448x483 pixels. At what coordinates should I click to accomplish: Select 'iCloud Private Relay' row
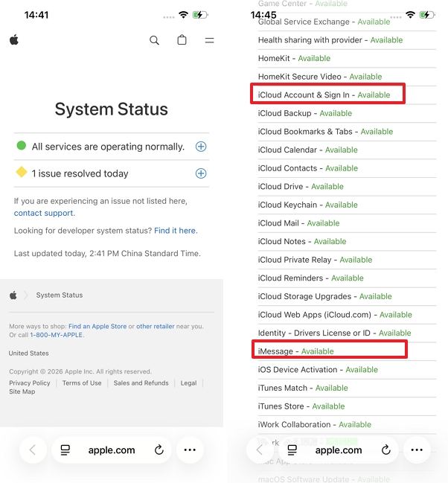click(348, 260)
